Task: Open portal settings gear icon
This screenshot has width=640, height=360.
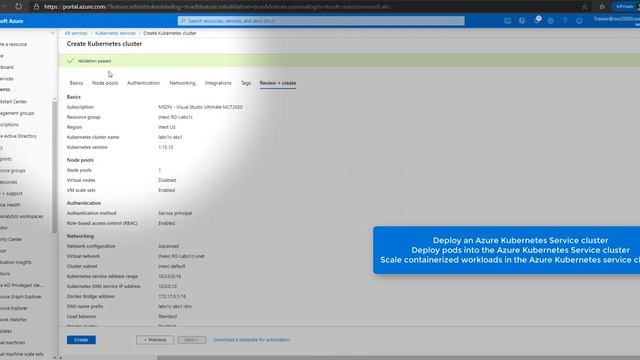Action: pyautogui.click(x=551, y=21)
